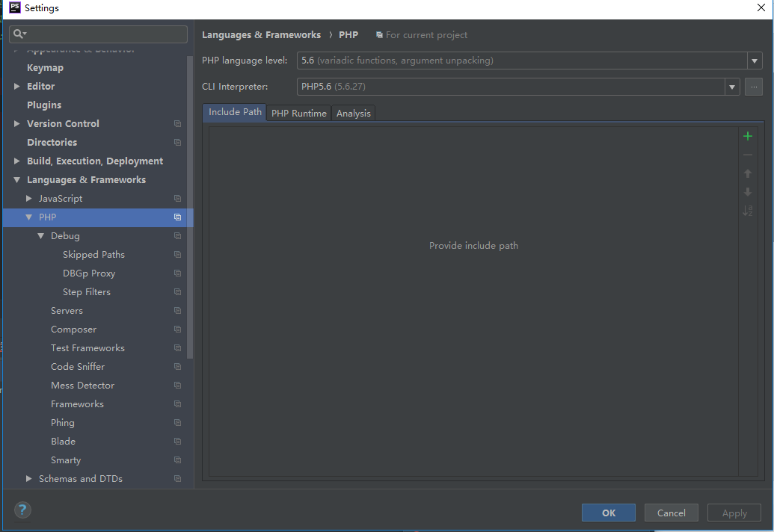774x532 pixels.
Task: Collapse the Languages & Frameworks arrow
Action: [x=16, y=180]
